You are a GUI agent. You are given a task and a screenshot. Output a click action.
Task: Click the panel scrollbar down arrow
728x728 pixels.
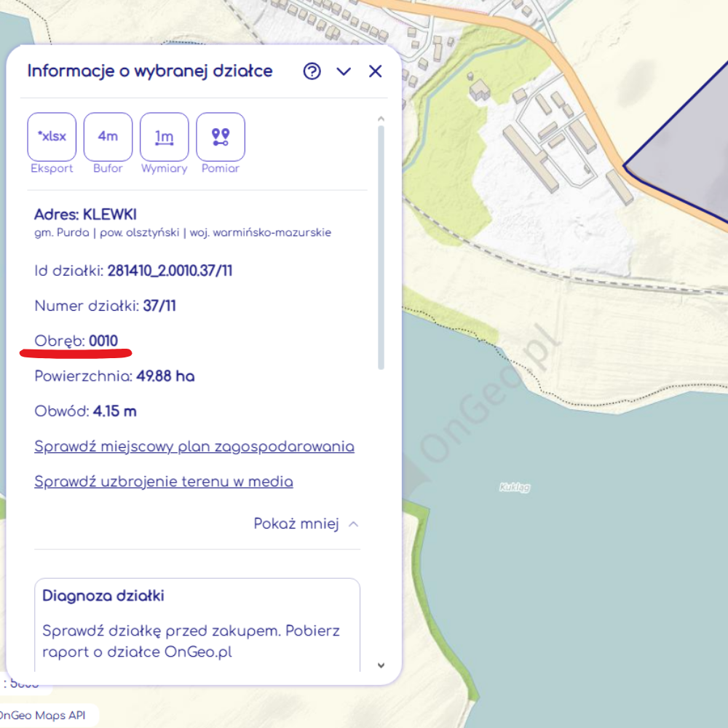[x=381, y=665]
